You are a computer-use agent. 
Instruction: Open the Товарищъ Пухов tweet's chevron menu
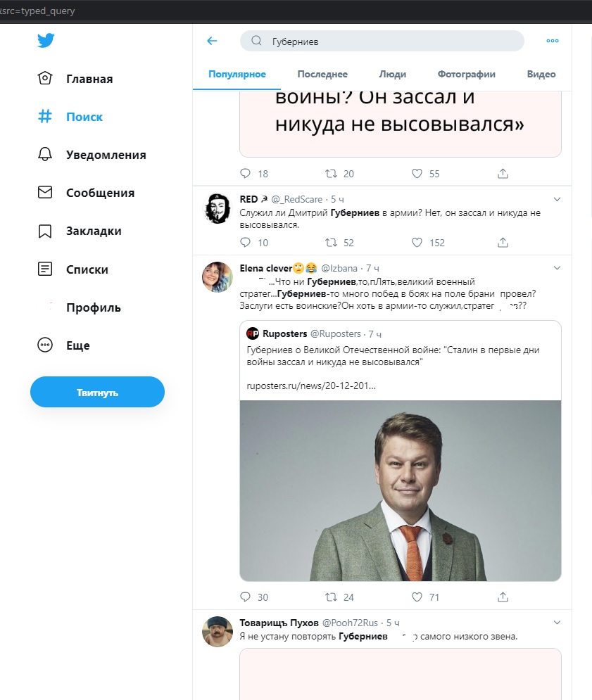click(x=558, y=623)
